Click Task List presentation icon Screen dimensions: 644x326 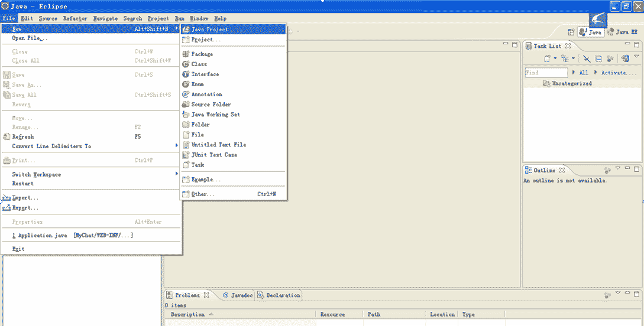[565, 59]
